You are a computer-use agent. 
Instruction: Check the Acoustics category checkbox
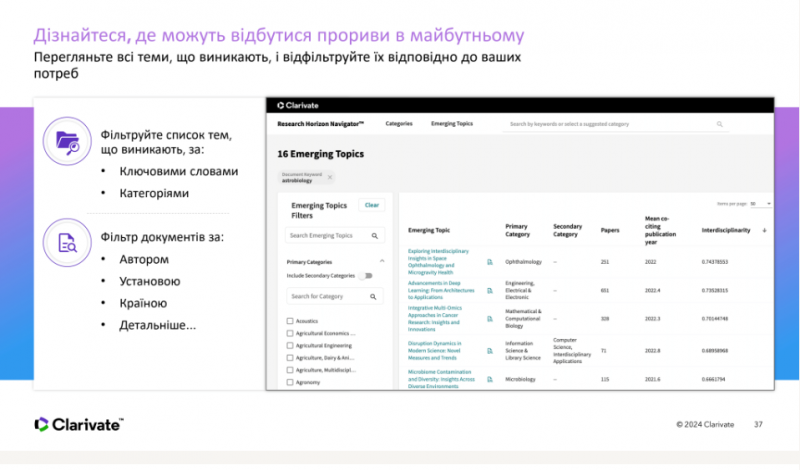(x=290, y=321)
